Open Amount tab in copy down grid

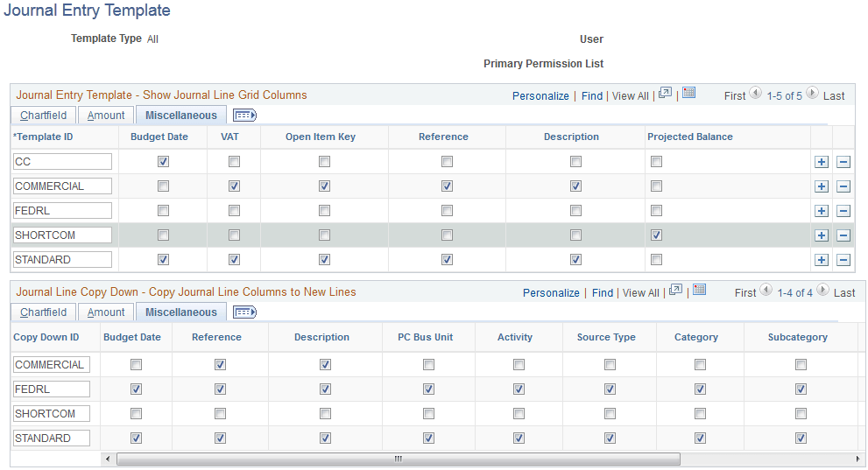click(x=106, y=312)
